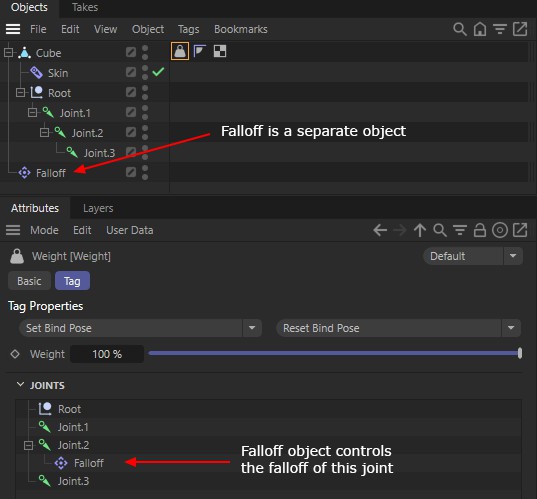Click the Phong tag next to the Weight tag
Screen dimensions: 537x499
point(200,51)
